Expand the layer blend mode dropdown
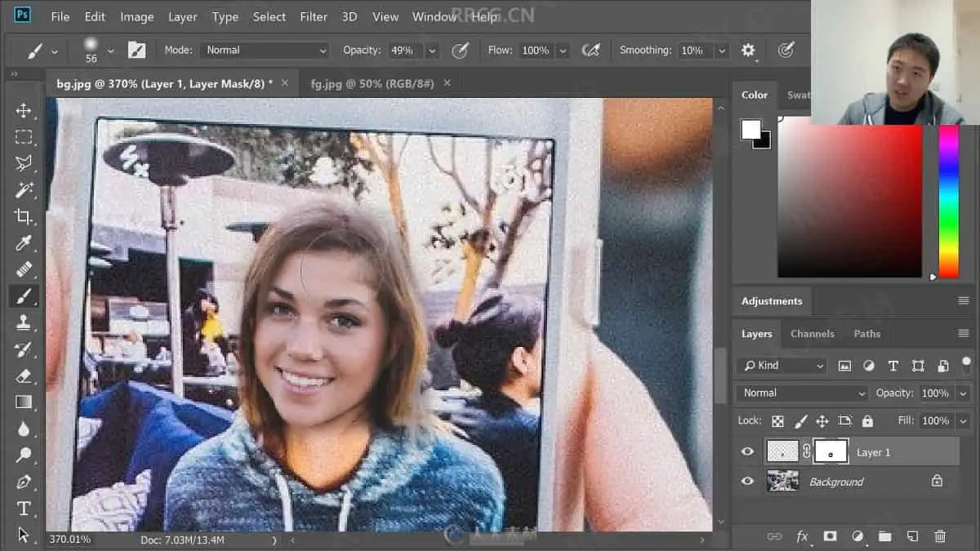The height and width of the screenshot is (551, 980). click(802, 393)
